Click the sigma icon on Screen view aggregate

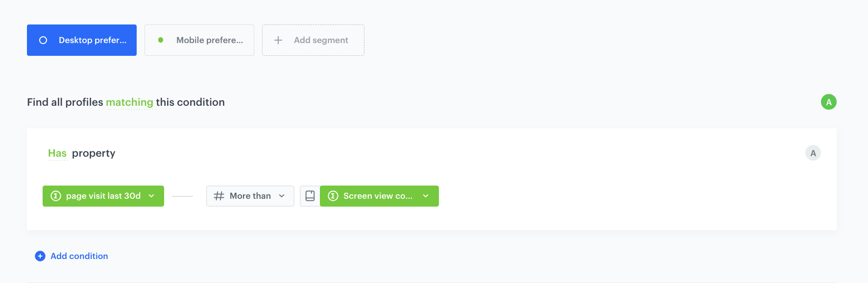[x=333, y=196]
